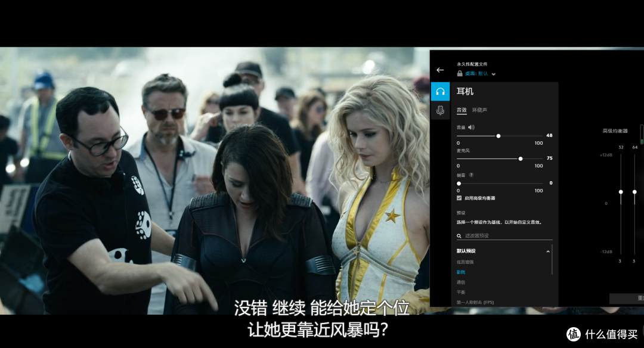Click the search icon in 滤波器预设 field

tap(459, 236)
